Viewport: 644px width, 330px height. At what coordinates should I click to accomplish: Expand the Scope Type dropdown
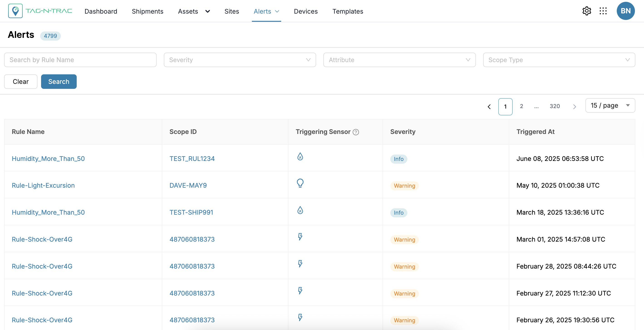[559, 60]
